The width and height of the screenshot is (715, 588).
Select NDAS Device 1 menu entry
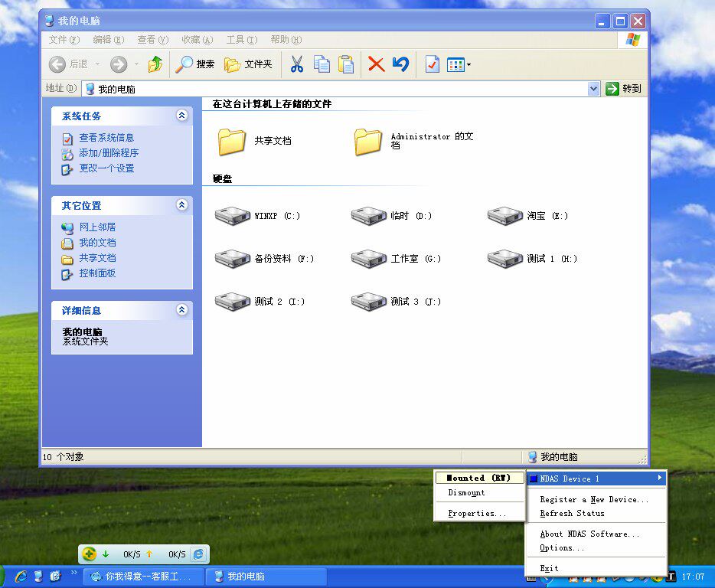(x=596, y=479)
